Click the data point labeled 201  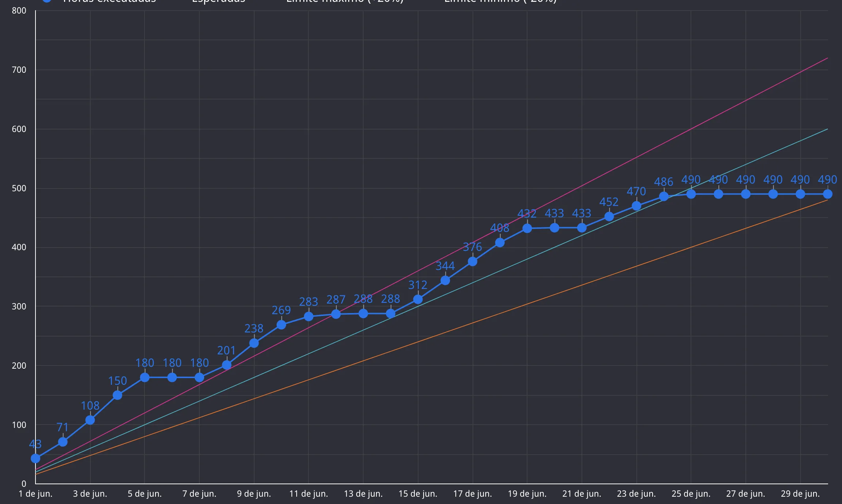(227, 365)
